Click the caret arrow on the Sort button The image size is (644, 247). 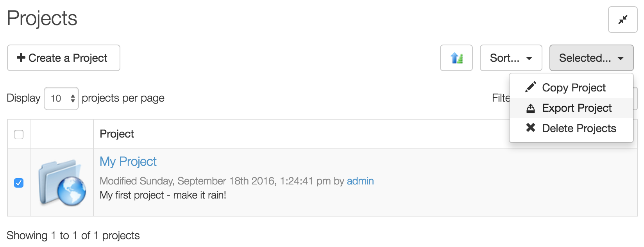pyautogui.click(x=529, y=58)
